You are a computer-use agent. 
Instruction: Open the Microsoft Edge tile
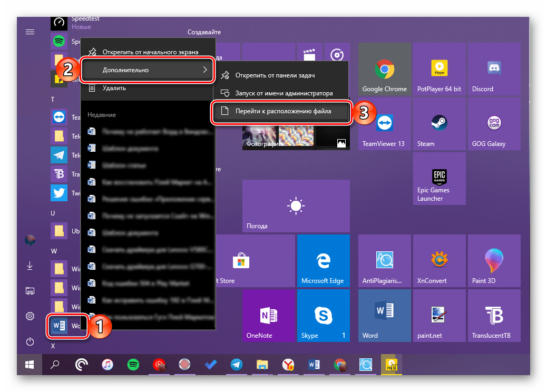pos(323,260)
